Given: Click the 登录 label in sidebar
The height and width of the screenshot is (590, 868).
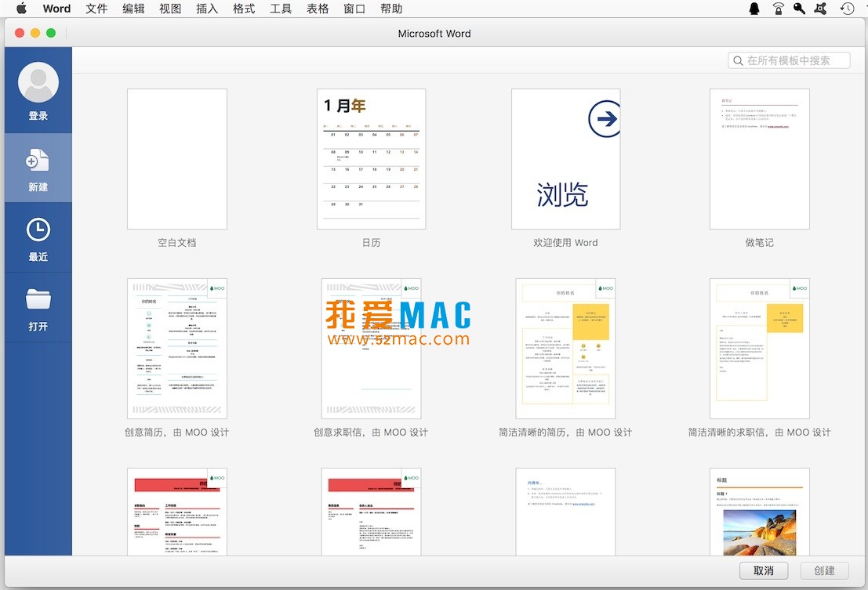Looking at the screenshot, I should [38, 115].
